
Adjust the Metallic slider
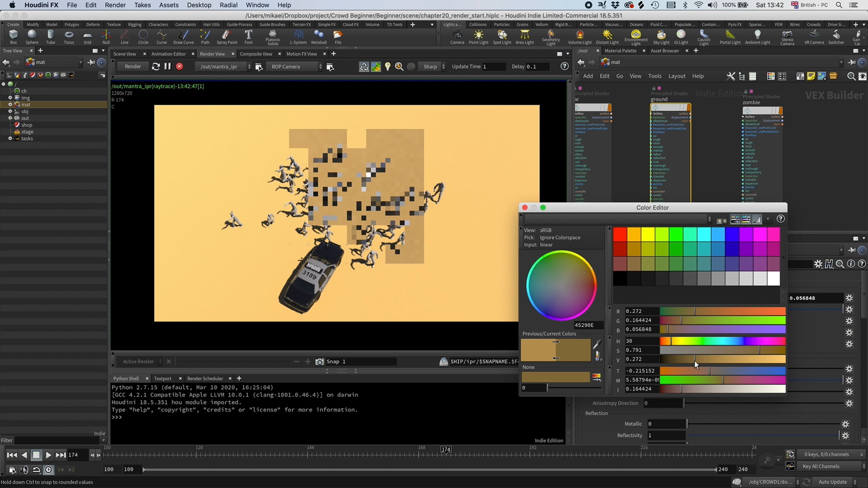763,424
